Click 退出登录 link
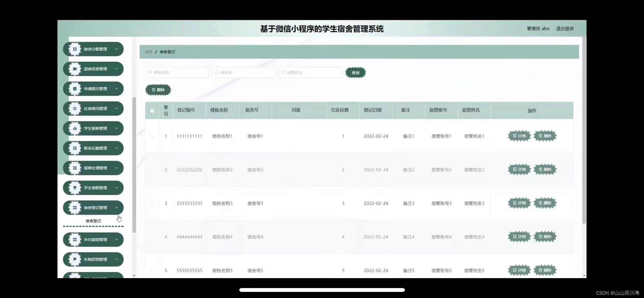The height and width of the screenshot is (298, 644). tap(565, 29)
